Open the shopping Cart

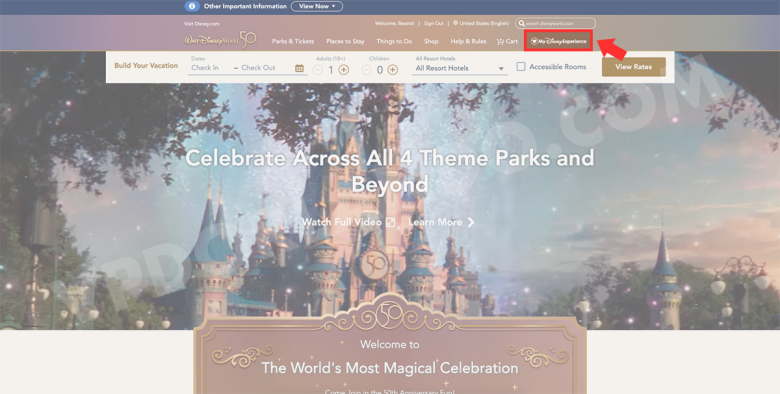coord(507,42)
